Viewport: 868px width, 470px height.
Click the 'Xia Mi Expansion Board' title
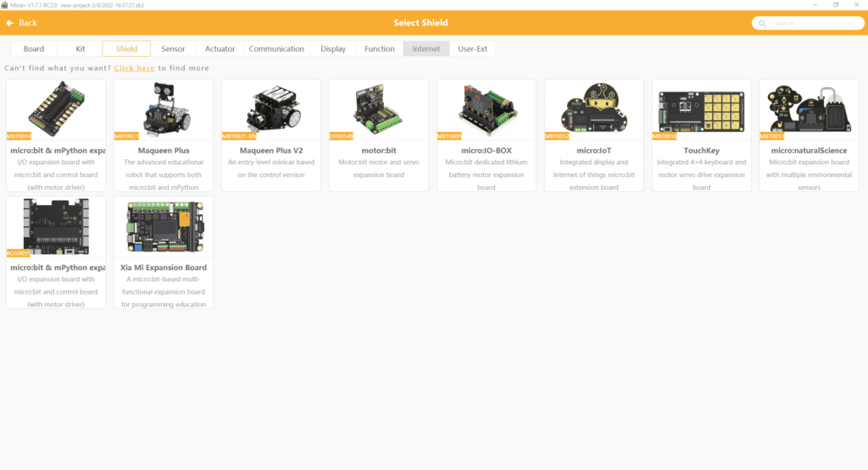click(x=164, y=268)
